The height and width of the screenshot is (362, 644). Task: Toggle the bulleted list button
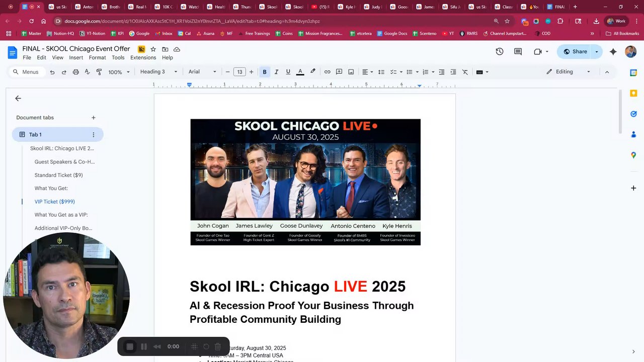coord(410,72)
